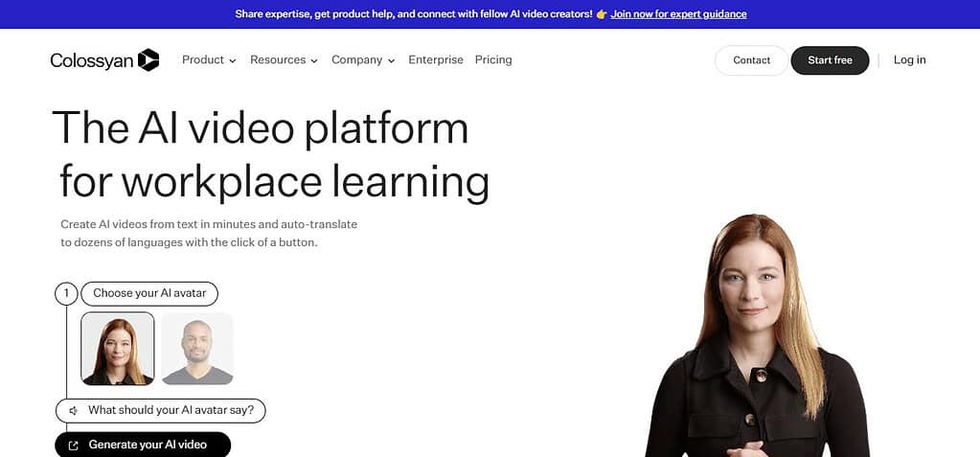Click the Colossyan logo icon
Viewport: 980px width, 457px height.
148,60
